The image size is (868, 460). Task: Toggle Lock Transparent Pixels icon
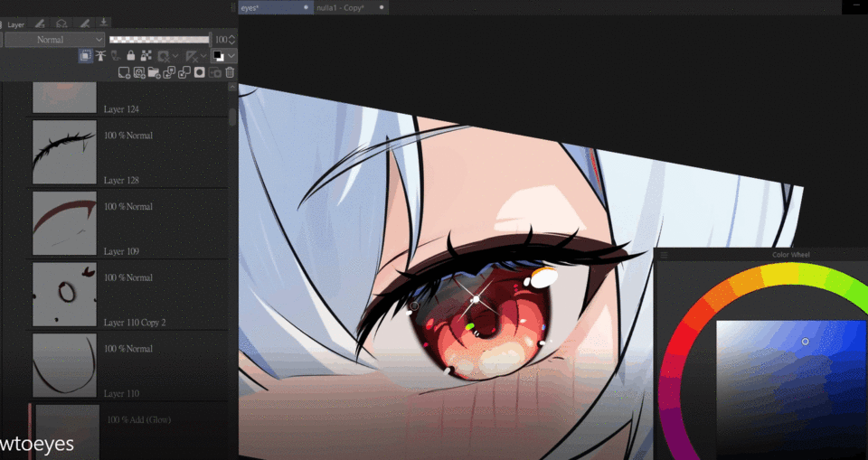pyautogui.click(x=146, y=56)
